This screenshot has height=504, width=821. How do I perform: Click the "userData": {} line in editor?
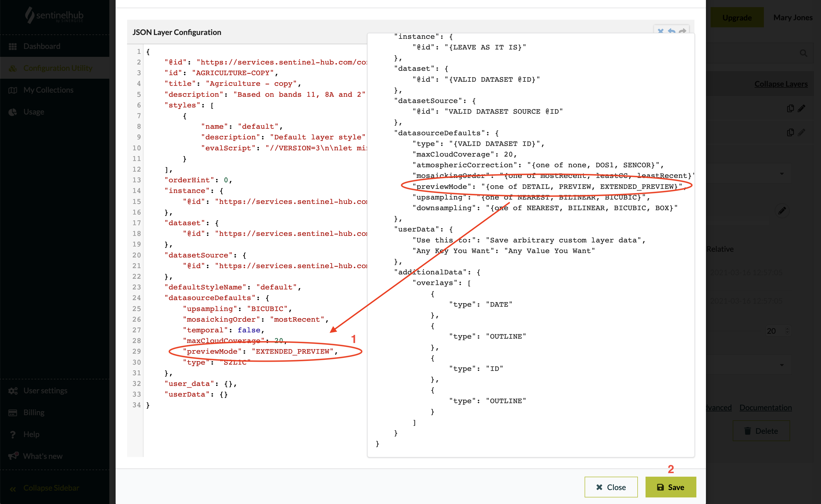tap(196, 394)
